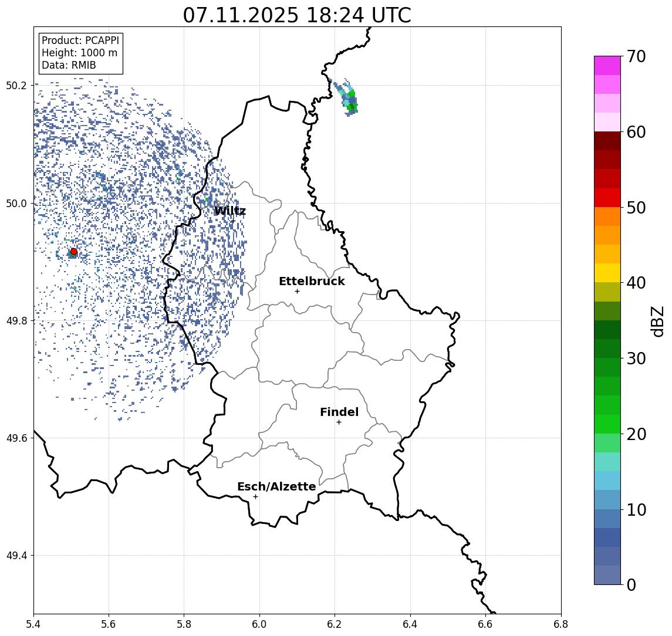The width and height of the screenshot is (672, 636).
Task: Click the colorbar tick label 60
Action: pos(636,133)
